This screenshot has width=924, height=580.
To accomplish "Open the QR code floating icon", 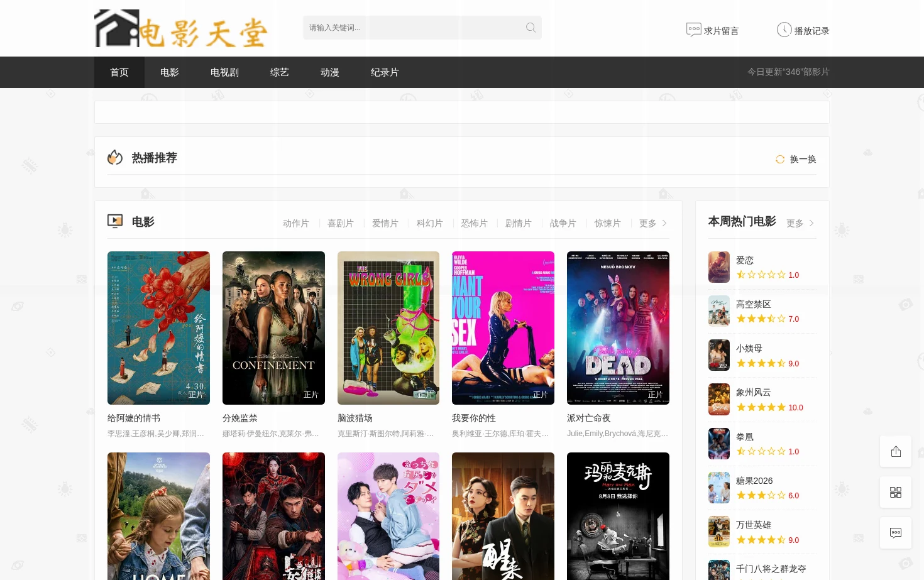I will [x=896, y=492].
